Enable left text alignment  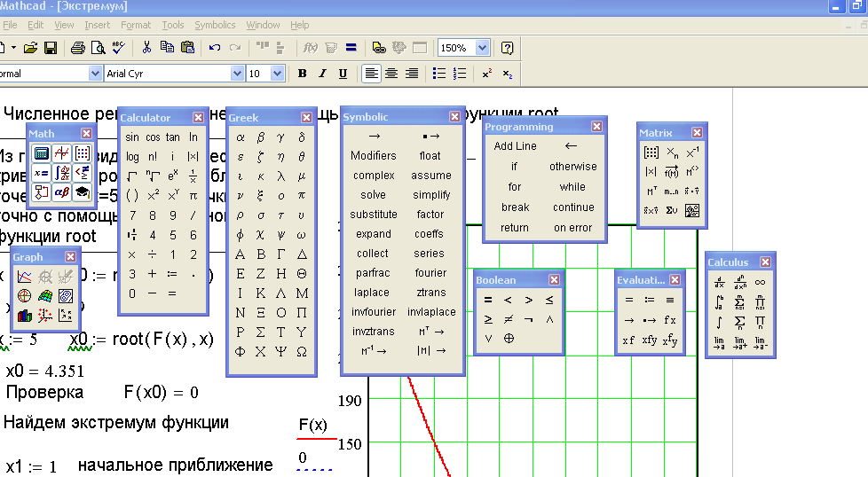coord(372,74)
